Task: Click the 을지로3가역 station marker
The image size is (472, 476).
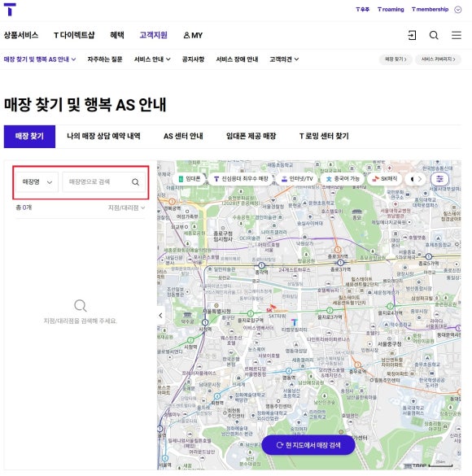Action: [x=330, y=310]
